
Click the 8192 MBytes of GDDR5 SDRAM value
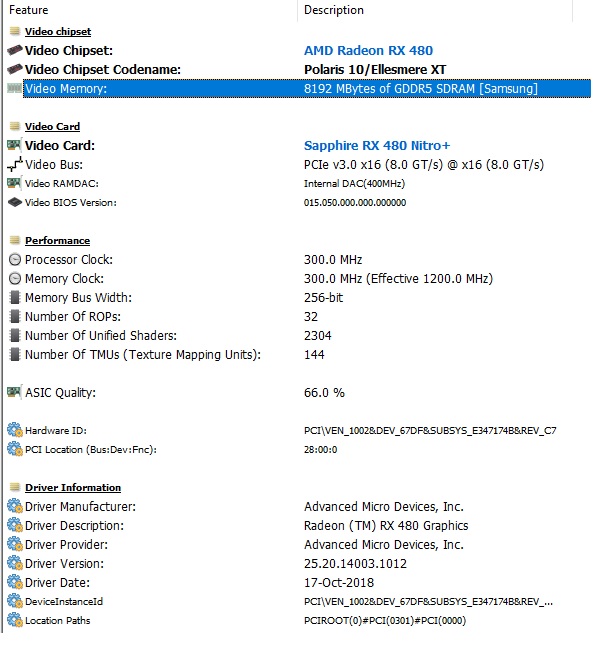click(x=420, y=88)
